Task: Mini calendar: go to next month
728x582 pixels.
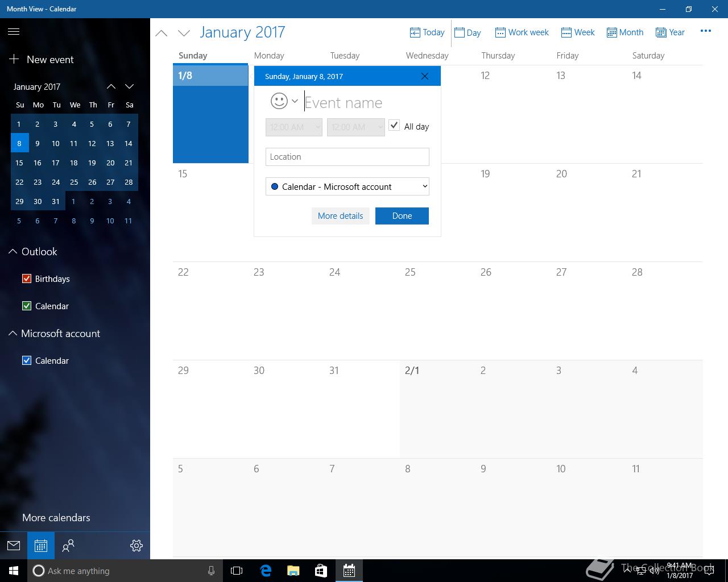Action: [130, 86]
